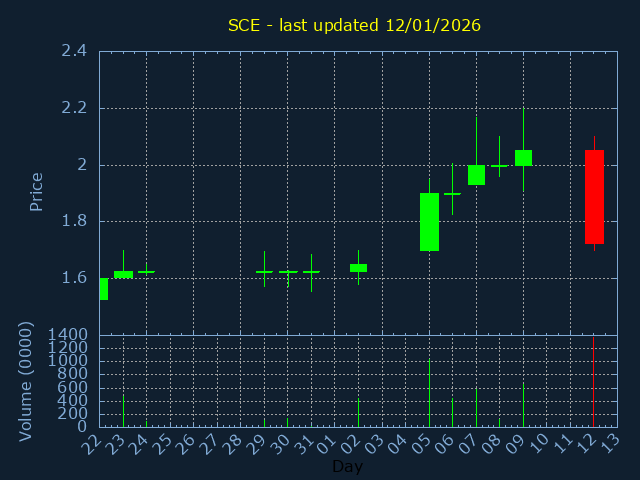
Task: Click the Volume (0000) axis label
Action: tap(27, 381)
